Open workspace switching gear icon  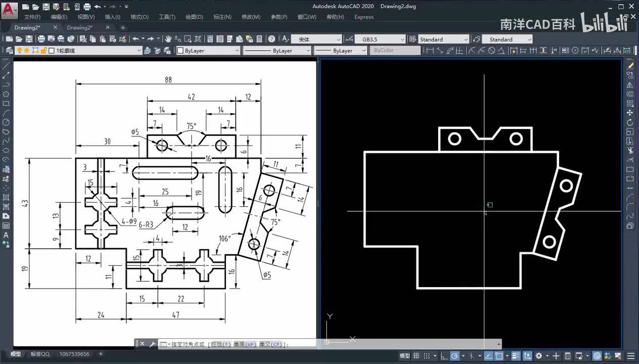538,356
